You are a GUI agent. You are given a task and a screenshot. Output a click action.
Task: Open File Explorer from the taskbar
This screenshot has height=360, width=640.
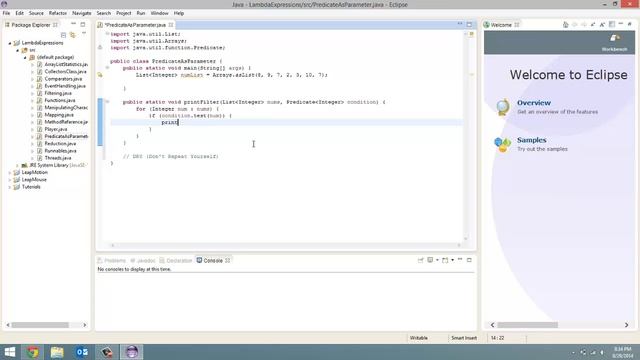coord(57,352)
